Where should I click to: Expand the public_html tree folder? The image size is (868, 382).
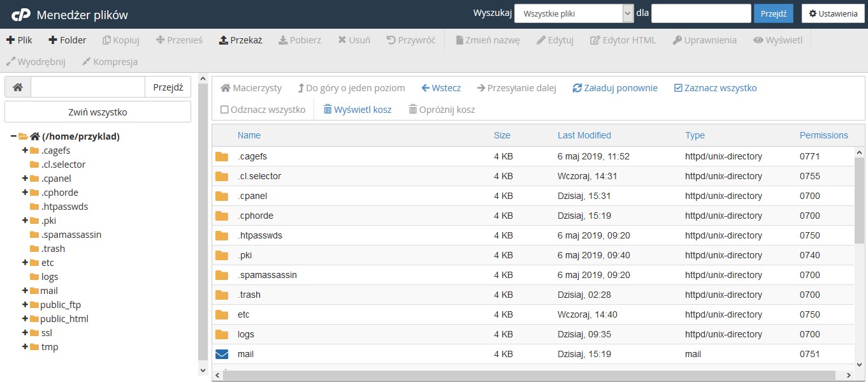click(x=25, y=319)
